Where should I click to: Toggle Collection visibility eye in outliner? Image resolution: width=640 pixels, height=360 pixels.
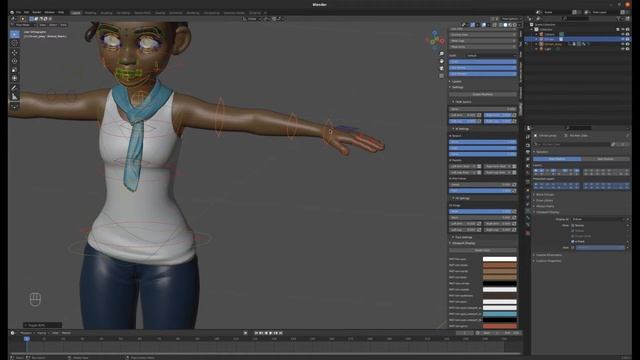(623, 29)
